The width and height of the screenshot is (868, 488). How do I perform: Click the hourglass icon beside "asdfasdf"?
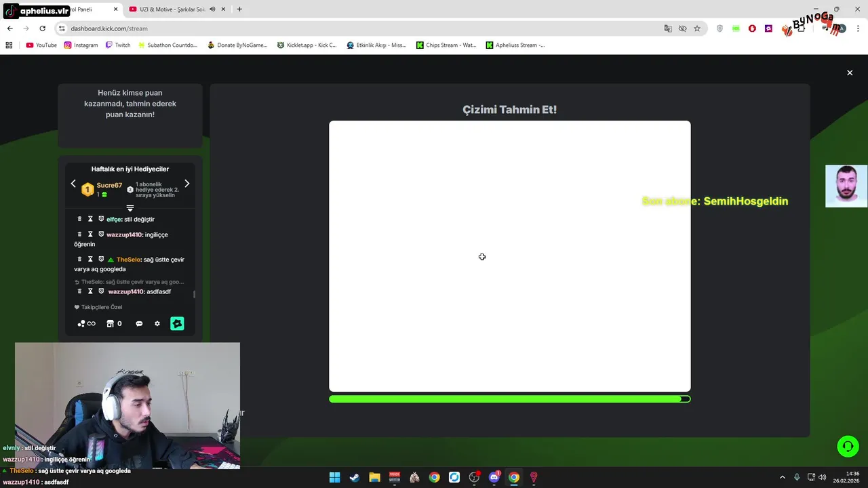[x=90, y=291]
